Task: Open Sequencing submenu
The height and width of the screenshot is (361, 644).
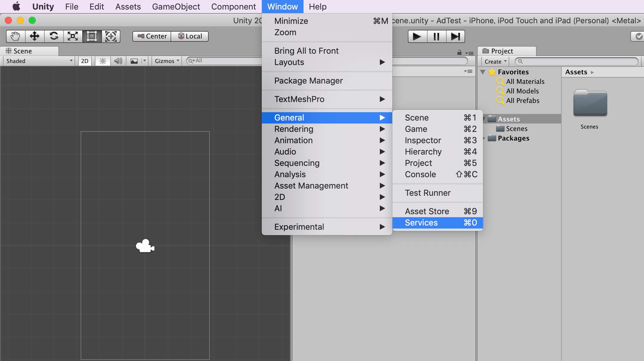Action: click(327, 163)
